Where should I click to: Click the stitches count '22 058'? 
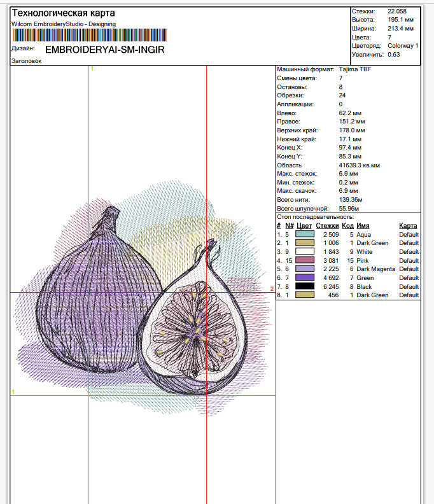tap(397, 11)
